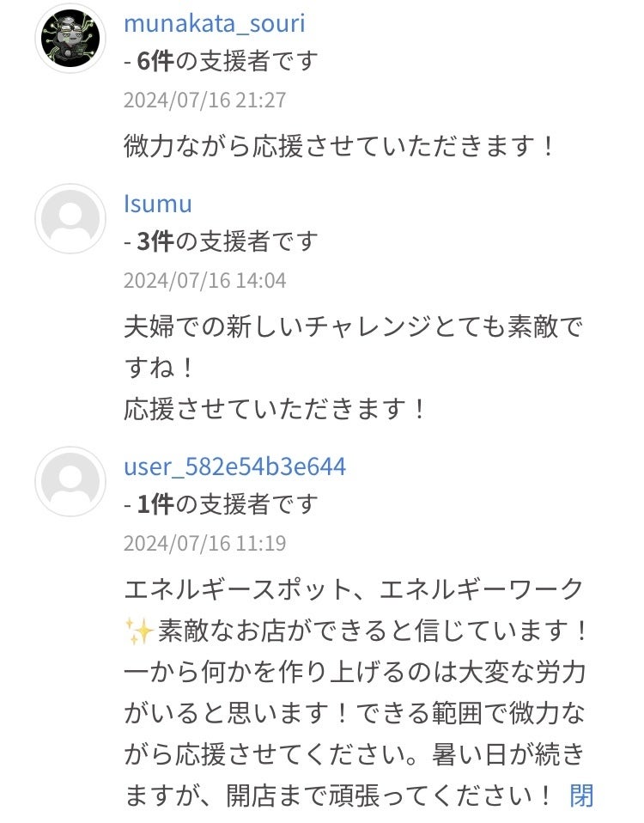
Task: Click the 1件 supporter count
Action: pyautogui.click(x=155, y=504)
